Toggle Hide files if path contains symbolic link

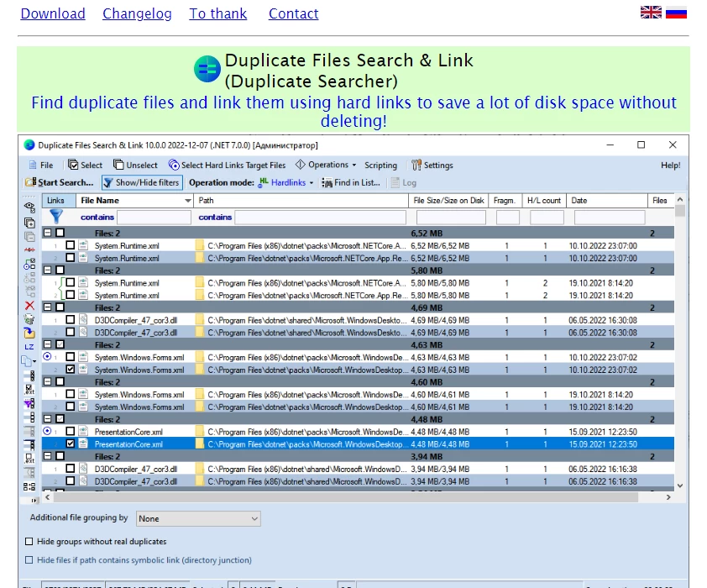click(x=29, y=560)
